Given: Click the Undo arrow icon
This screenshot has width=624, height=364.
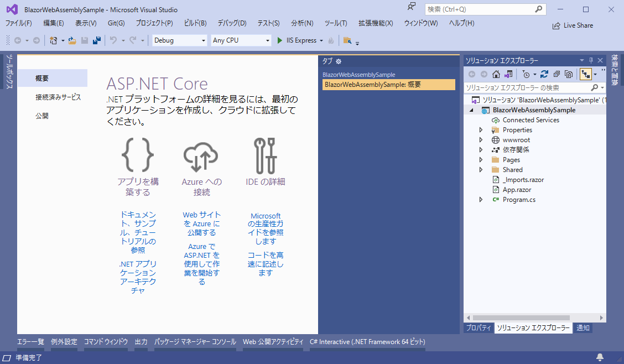Looking at the screenshot, I should (113, 40).
